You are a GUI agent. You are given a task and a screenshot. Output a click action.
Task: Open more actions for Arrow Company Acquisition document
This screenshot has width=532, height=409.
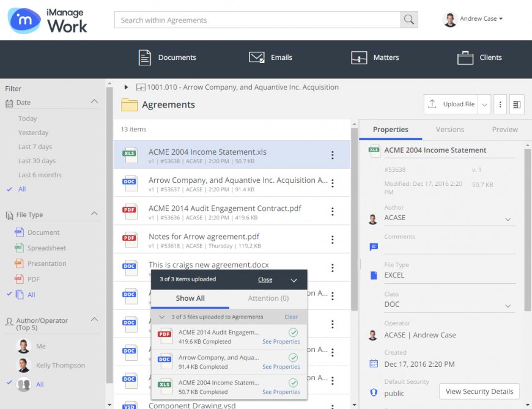point(333,183)
